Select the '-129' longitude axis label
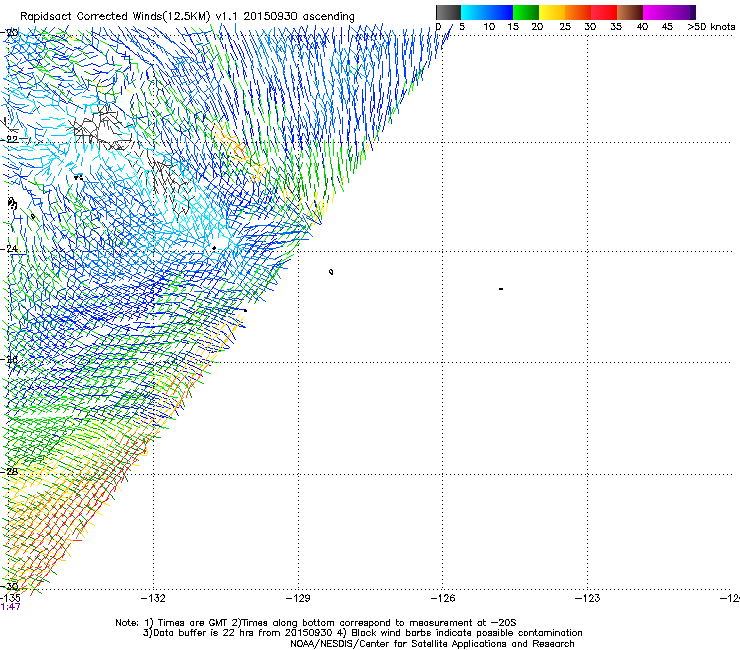Viewport: 740px width, 650px height. pyautogui.click(x=298, y=598)
